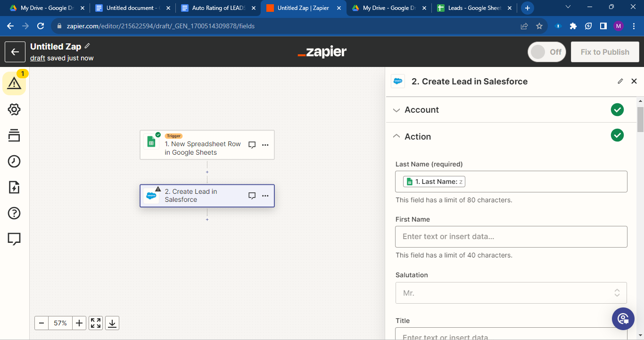This screenshot has height=340, width=644.
Task: Go back using the arrow button
Action: coord(15,52)
